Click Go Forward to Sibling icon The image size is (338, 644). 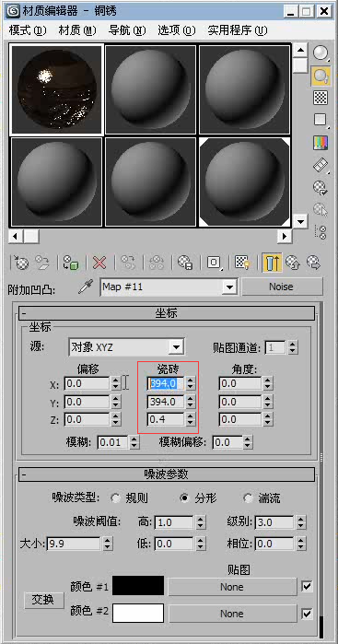pos(314,263)
